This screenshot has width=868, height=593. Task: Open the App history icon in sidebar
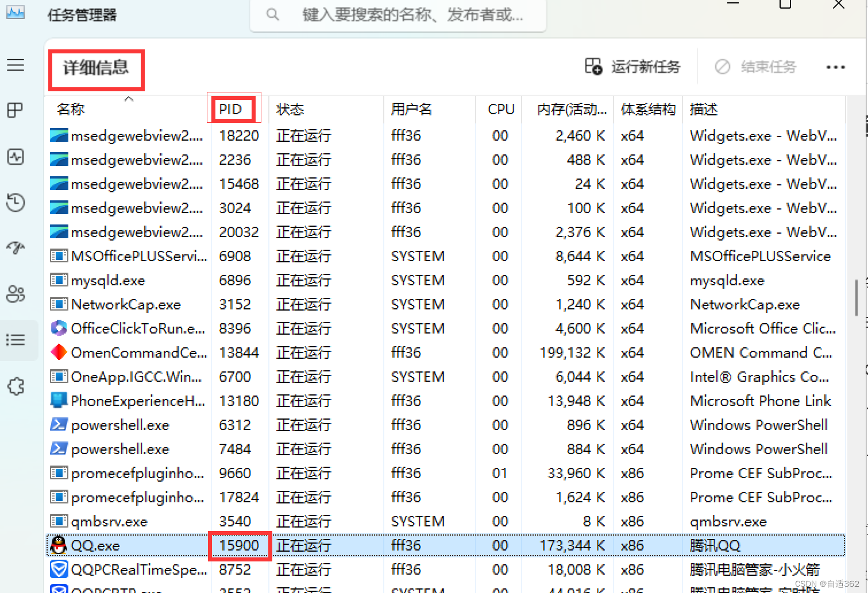point(16,202)
